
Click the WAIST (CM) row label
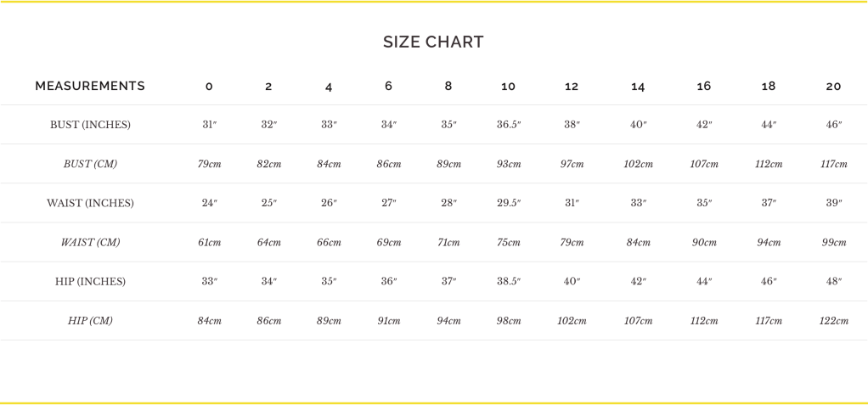tap(90, 242)
